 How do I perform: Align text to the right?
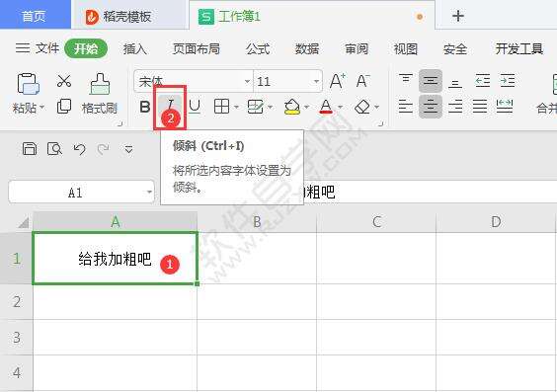(455, 107)
